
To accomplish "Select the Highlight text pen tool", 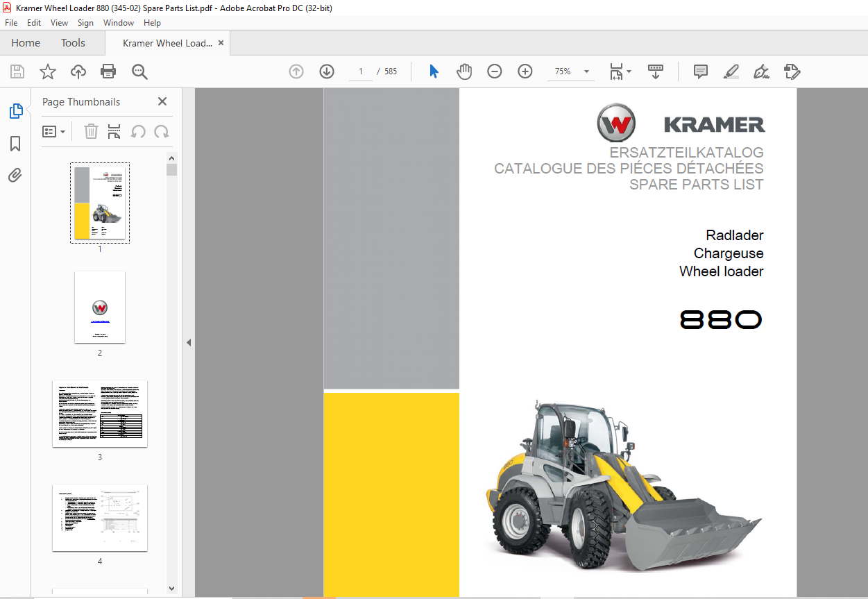I will (x=731, y=71).
